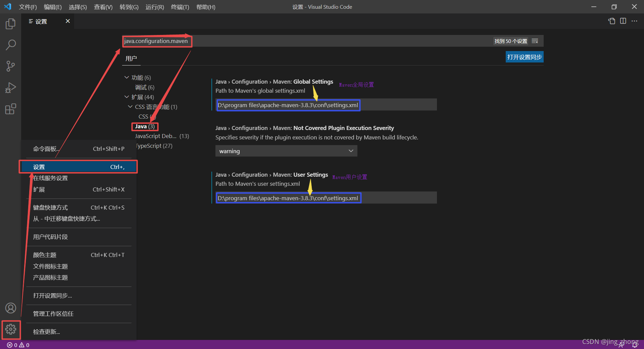Select CSS subitem in settings tree

147,117
